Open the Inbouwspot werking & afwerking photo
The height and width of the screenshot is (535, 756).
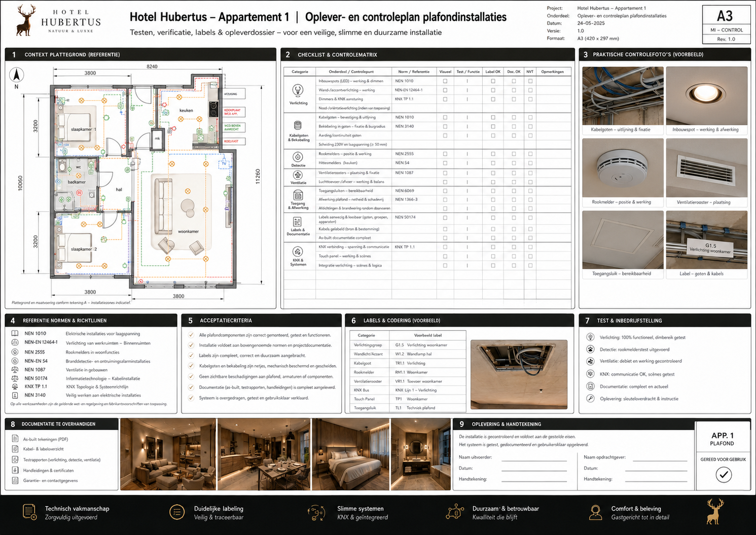[x=706, y=96]
